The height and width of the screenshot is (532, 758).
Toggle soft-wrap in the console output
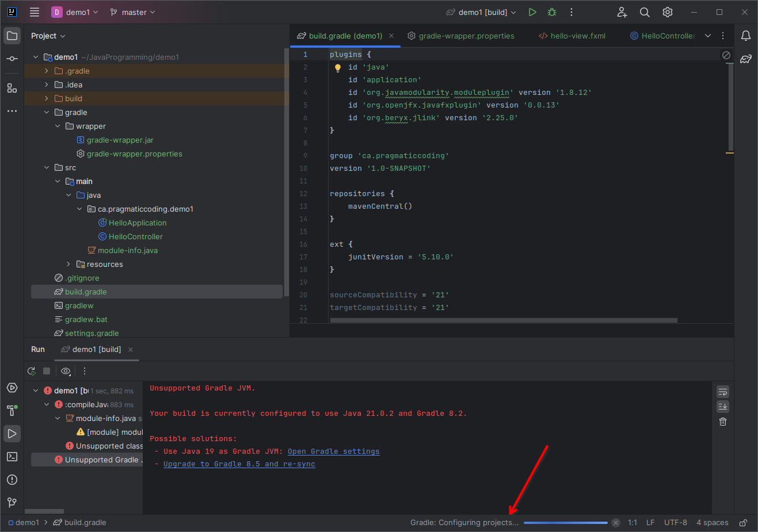[723, 392]
